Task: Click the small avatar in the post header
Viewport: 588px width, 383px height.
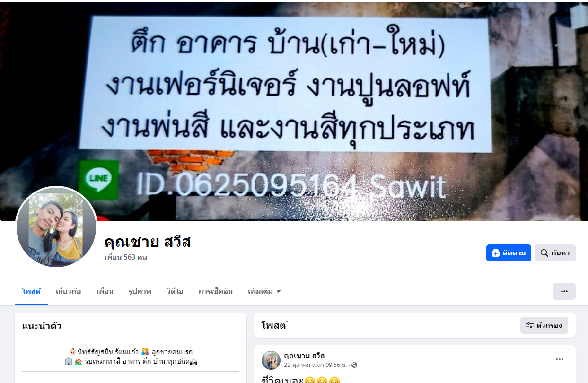Action: pos(271,360)
